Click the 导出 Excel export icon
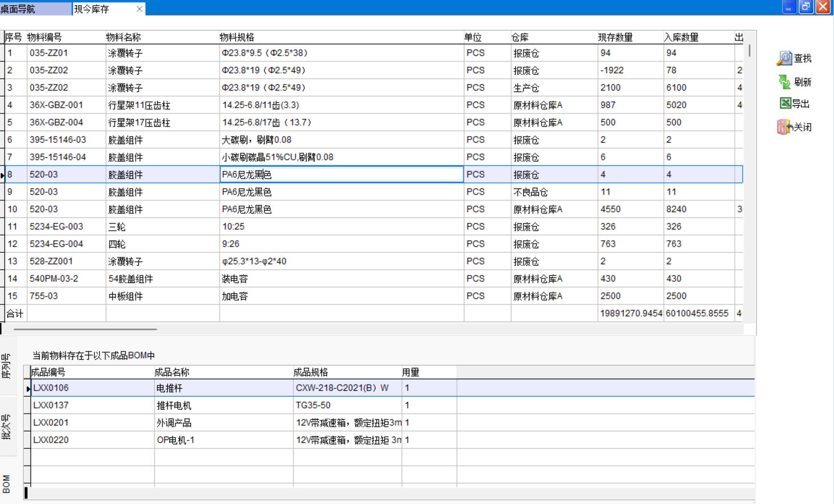 point(785,103)
